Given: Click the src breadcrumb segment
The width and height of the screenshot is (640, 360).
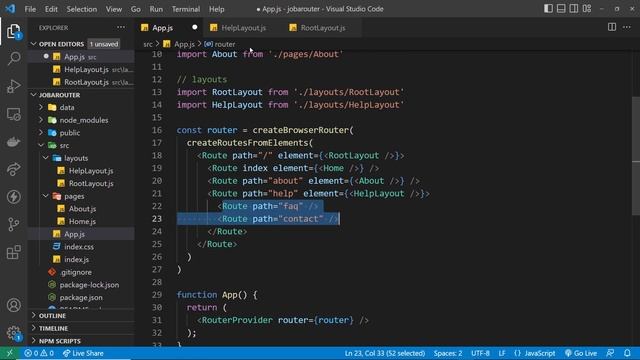Looking at the screenshot, I should [148, 44].
